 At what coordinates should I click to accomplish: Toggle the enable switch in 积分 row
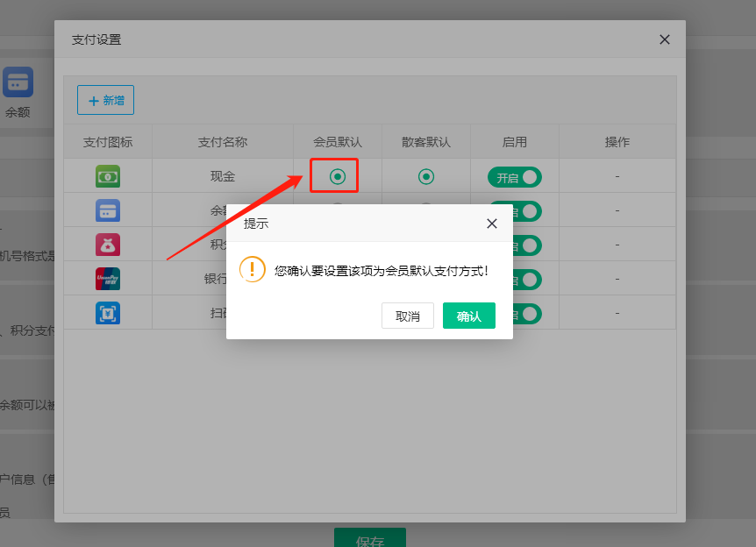pos(526,245)
